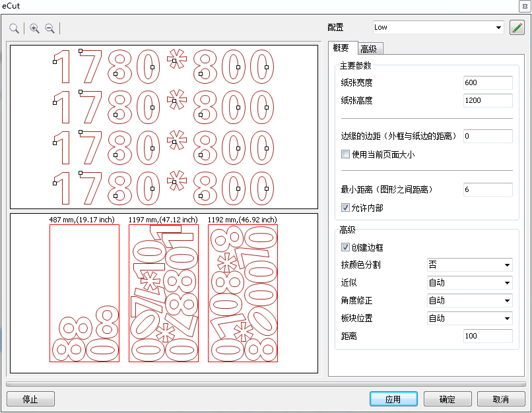Toggle 创建边框 checkbox

click(x=345, y=247)
